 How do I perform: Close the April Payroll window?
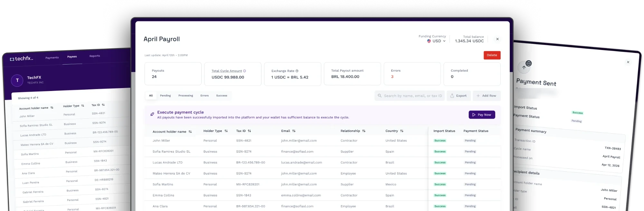tap(497, 39)
